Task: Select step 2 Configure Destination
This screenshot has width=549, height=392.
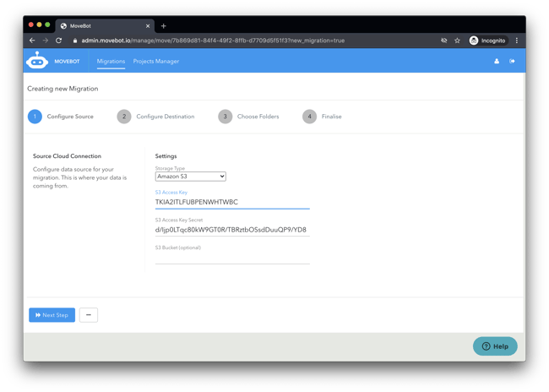Action: [157, 117]
